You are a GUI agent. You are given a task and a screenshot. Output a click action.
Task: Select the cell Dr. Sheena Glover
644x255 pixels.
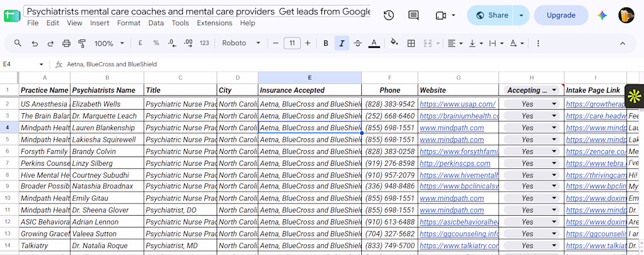point(107,210)
